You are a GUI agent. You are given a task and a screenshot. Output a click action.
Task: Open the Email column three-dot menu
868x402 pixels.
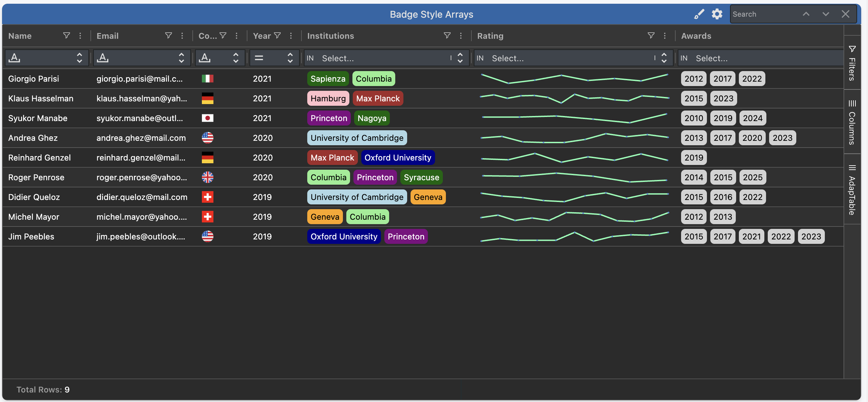tap(182, 36)
